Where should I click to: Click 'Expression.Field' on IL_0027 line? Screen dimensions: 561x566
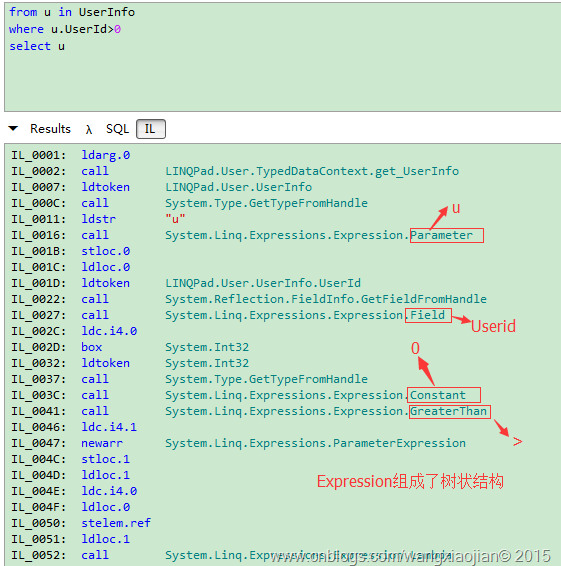pos(389,315)
